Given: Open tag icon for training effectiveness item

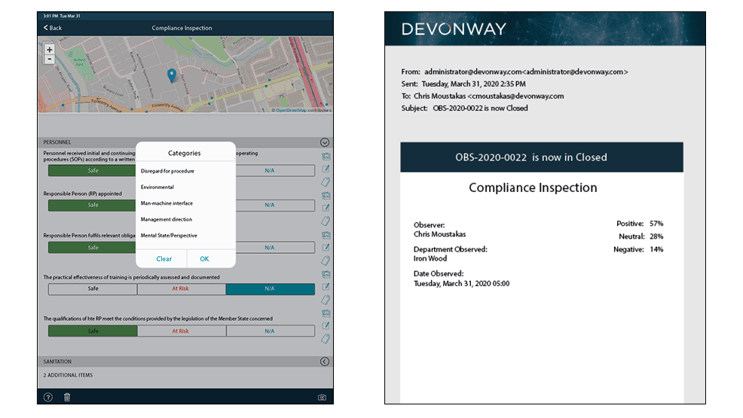Looking at the screenshot, I should tap(326, 300).
